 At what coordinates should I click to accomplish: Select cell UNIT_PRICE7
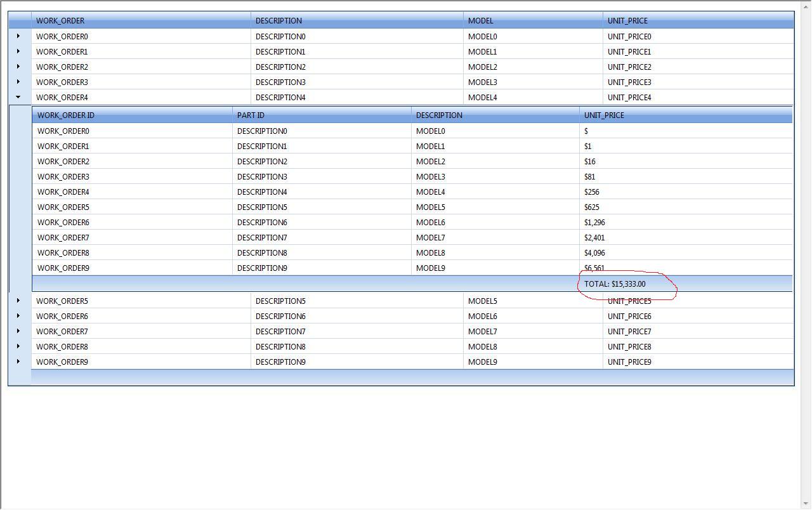(x=698, y=331)
